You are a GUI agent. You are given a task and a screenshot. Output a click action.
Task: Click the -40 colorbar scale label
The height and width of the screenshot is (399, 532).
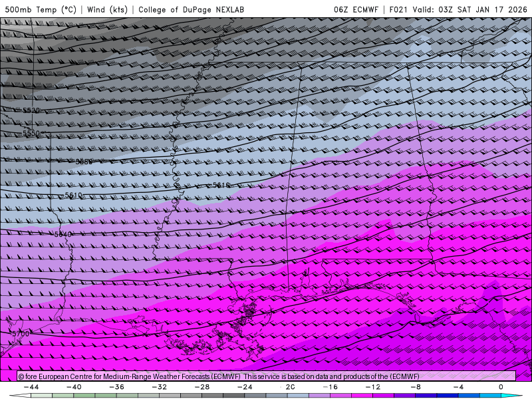[x=74, y=387]
